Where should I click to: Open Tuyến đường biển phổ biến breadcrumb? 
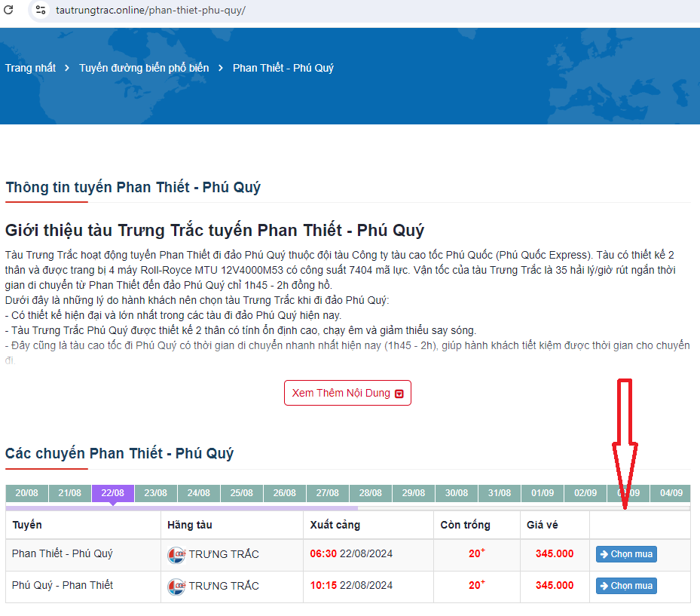click(144, 68)
